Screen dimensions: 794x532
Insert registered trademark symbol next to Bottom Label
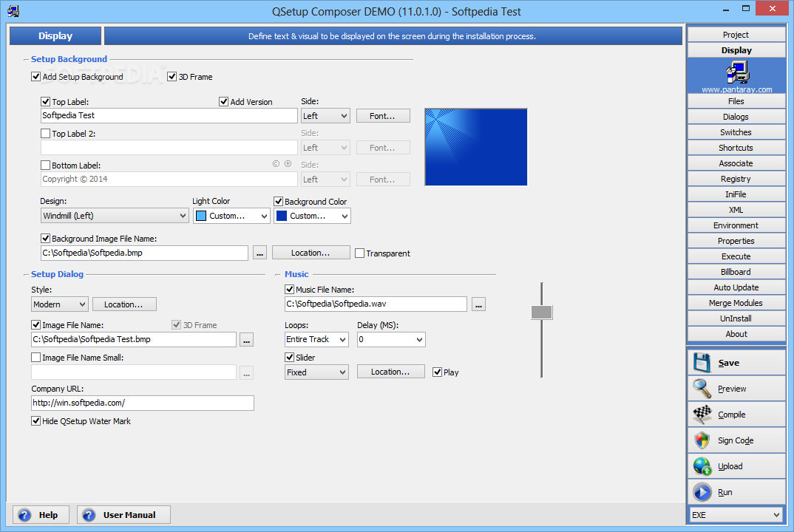tap(288, 163)
